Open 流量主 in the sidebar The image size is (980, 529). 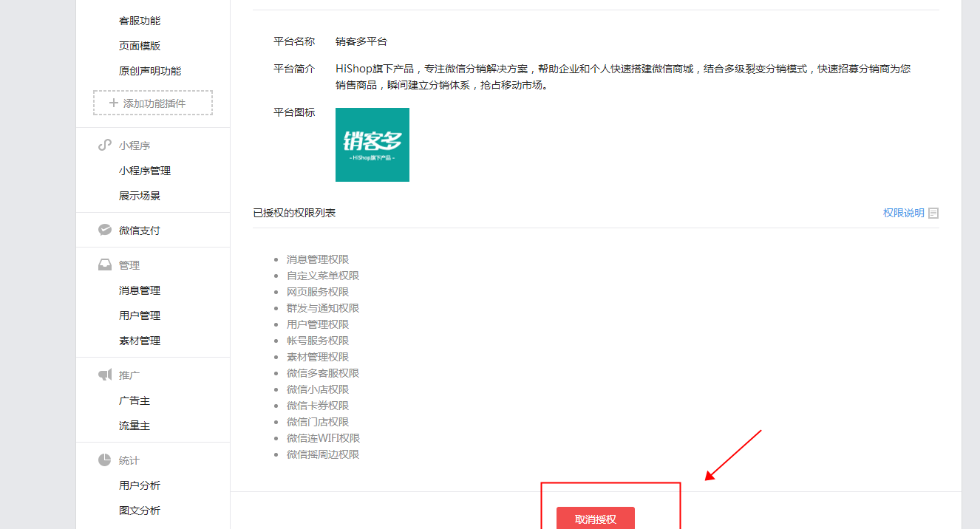pyautogui.click(x=135, y=426)
